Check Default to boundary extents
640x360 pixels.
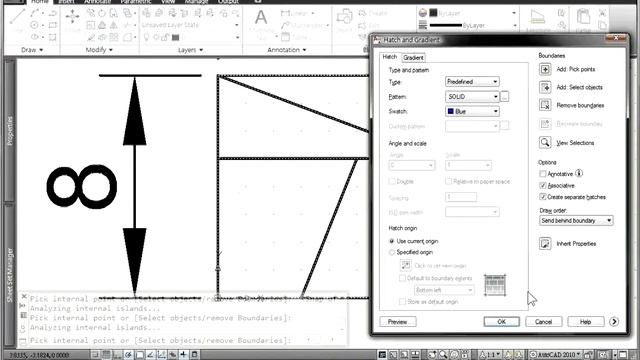[402, 278]
